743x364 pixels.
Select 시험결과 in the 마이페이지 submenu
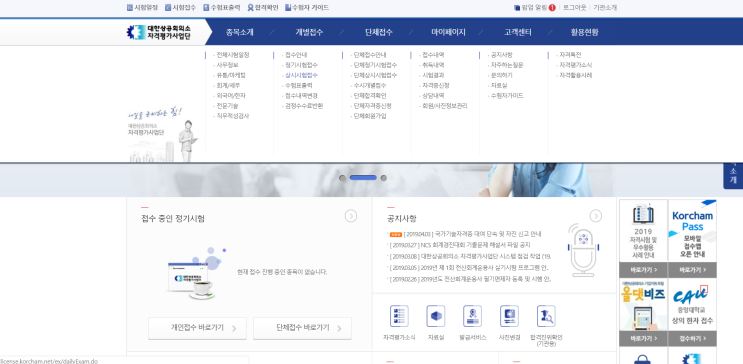(x=434, y=75)
